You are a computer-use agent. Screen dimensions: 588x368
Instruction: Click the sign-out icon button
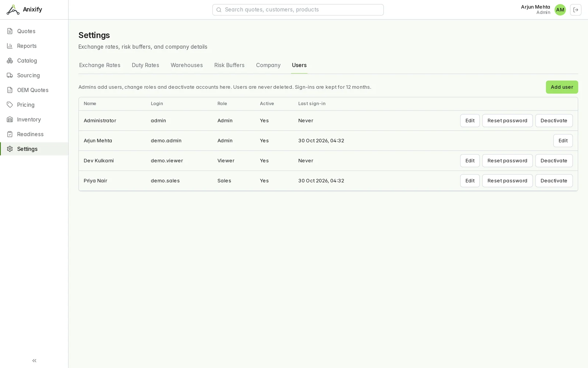click(x=576, y=10)
